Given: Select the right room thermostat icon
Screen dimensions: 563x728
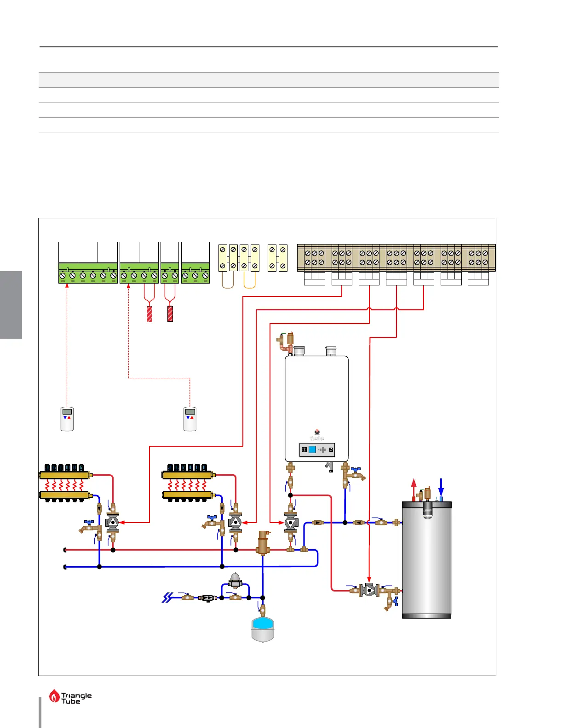Looking at the screenshot, I should click(190, 419).
